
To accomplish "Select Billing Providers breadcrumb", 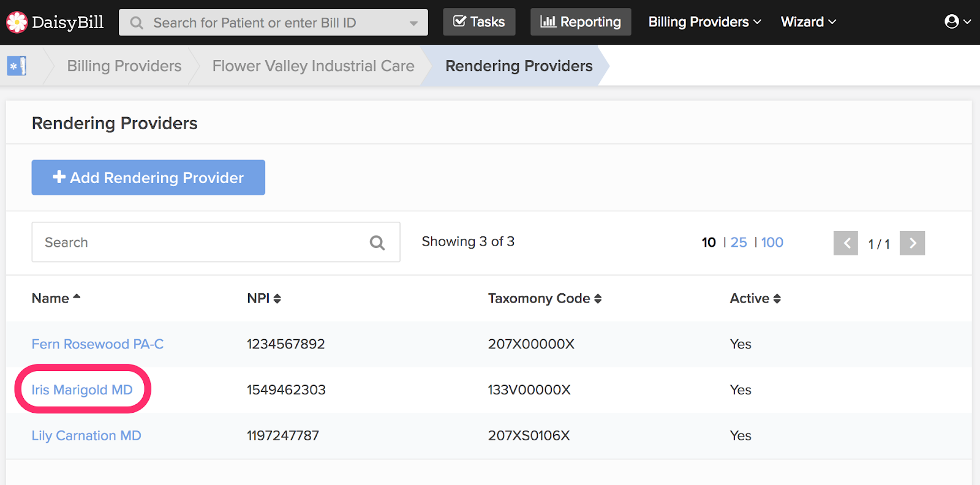I will [124, 66].
